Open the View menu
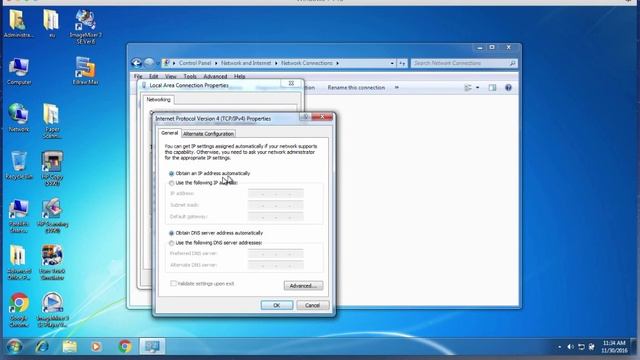The height and width of the screenshot is (360, 640). click(171, 76)
